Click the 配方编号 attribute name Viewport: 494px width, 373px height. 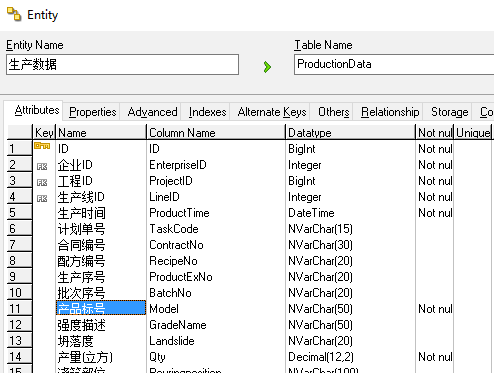pos(81,261)
